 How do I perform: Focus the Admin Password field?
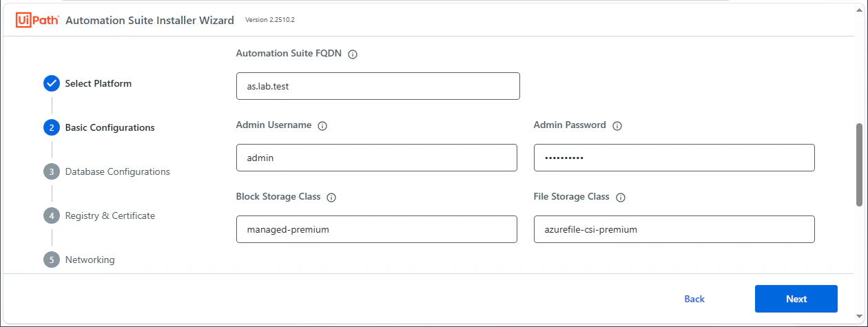674,158
